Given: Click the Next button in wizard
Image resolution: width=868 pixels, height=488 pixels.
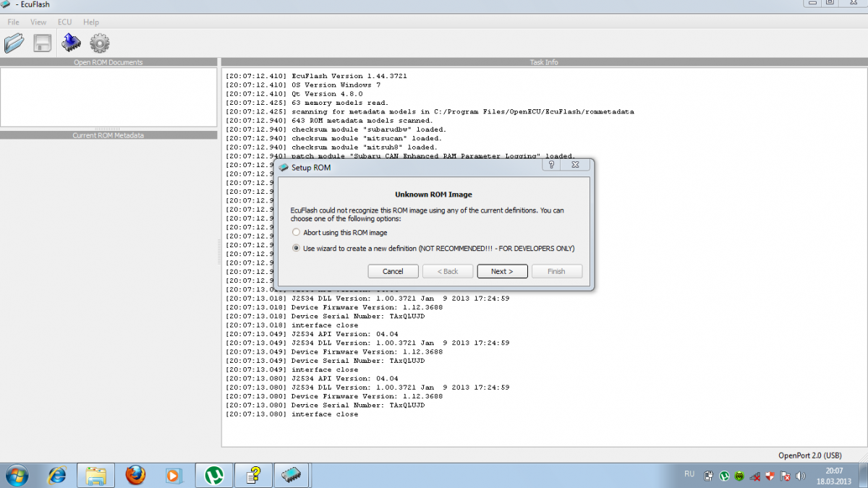Looking at the screenshot, I should tap(502, 271).
